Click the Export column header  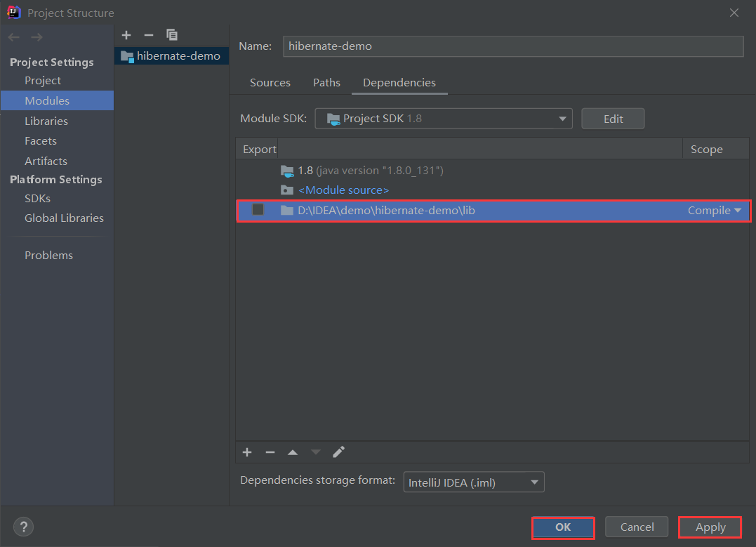257,149
